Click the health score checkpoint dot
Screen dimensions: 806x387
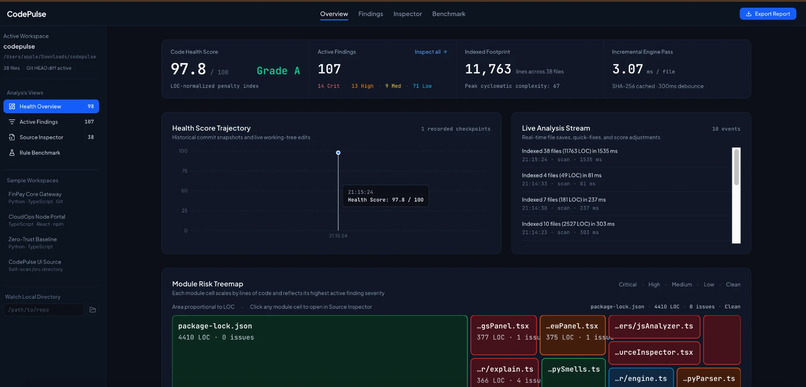coord(338,153)
